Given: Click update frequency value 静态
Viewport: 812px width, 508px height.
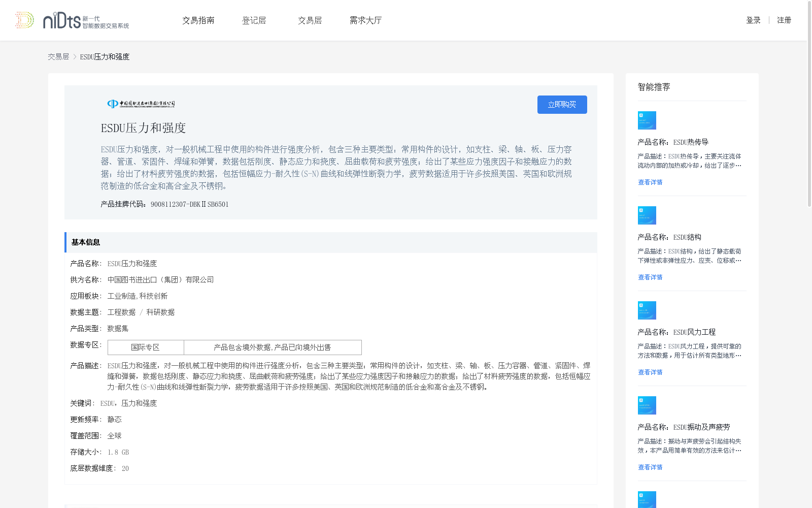Looking at the screenshot, I should (x=114, y=420).
